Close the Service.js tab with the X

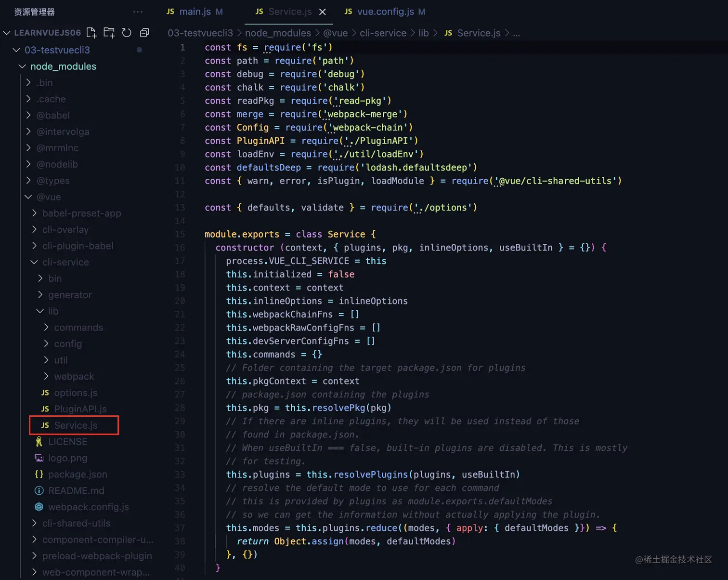(323, 12)
